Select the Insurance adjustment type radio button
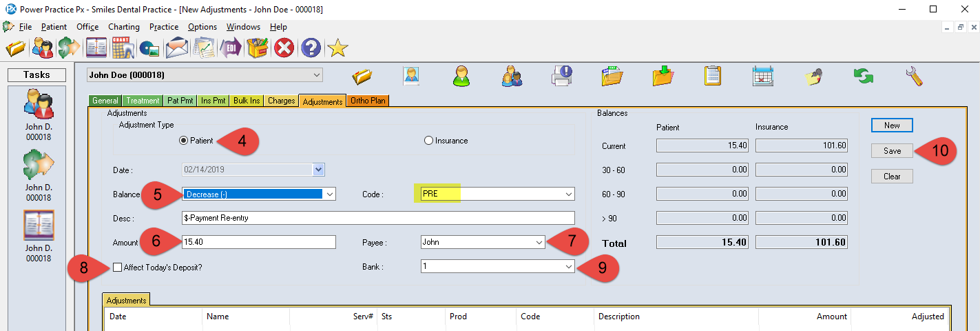This screenshot has width=980, height=331. click(x=428, y=141)
